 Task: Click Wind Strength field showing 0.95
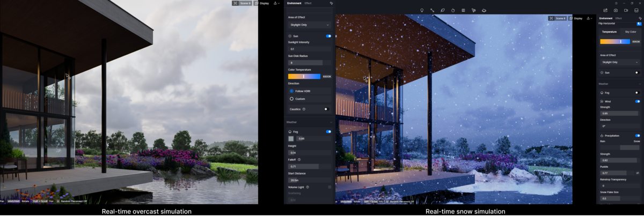click(620, 113)
